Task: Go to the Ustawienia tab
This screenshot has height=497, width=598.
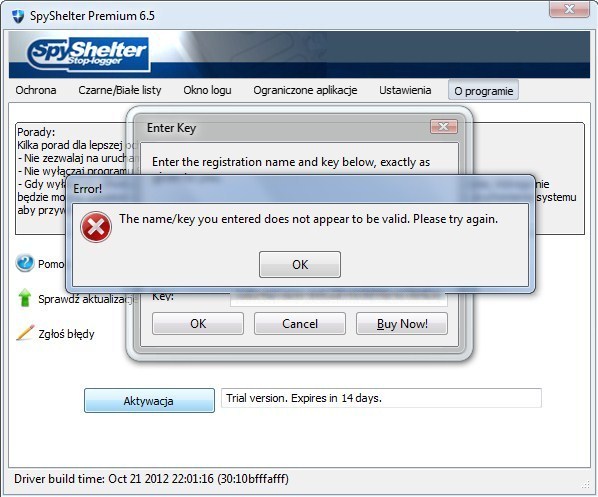Action: coord(405,90)
